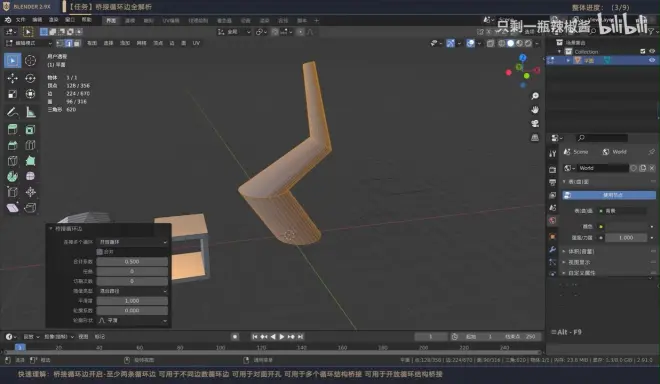The image size is (660, 384).
Task: Open the edit mode dropdown
Action: 29,43
